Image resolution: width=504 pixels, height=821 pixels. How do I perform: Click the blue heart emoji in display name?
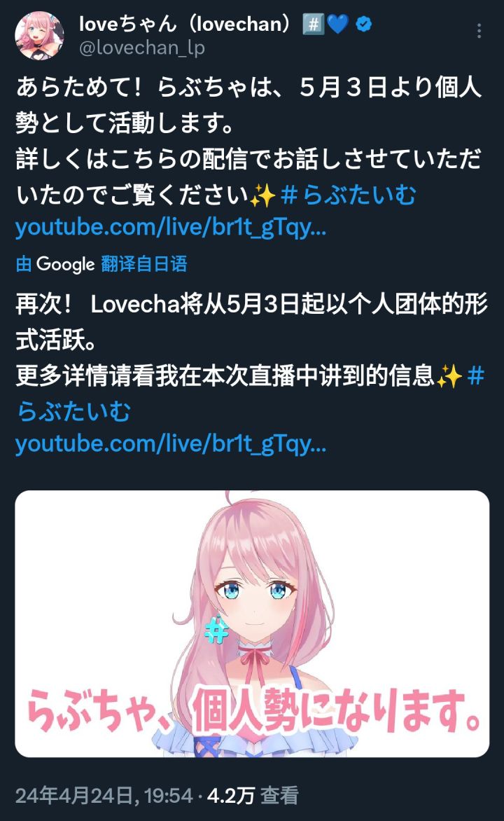(x=337, y=24)
